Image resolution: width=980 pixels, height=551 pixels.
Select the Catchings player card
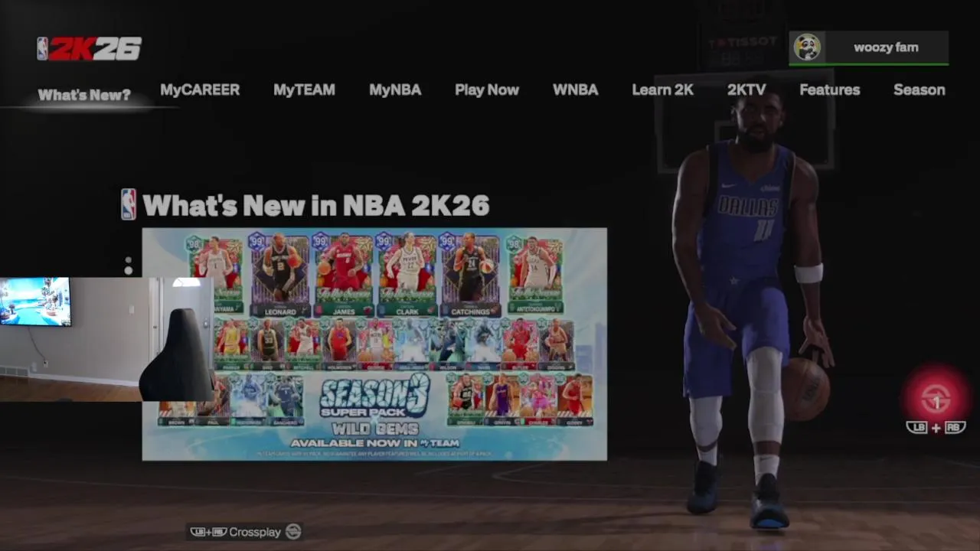click(470, 275)
